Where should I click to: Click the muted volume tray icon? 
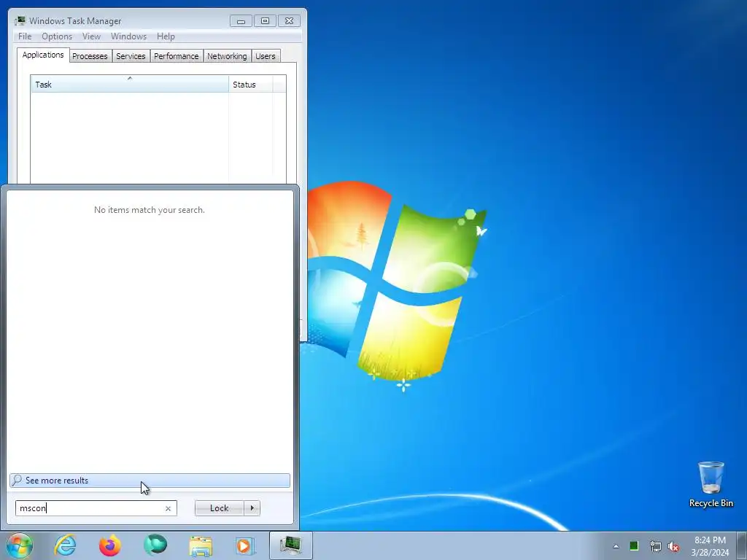point(673,546)
